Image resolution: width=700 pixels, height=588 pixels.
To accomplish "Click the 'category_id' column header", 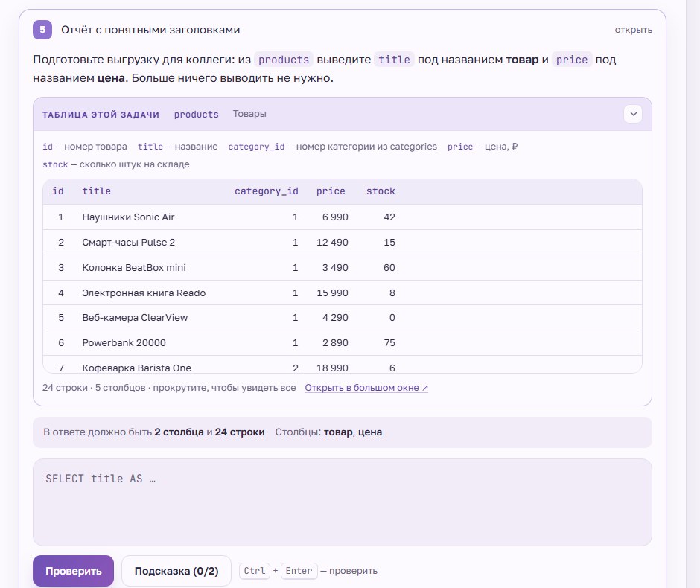I will 267,191.
